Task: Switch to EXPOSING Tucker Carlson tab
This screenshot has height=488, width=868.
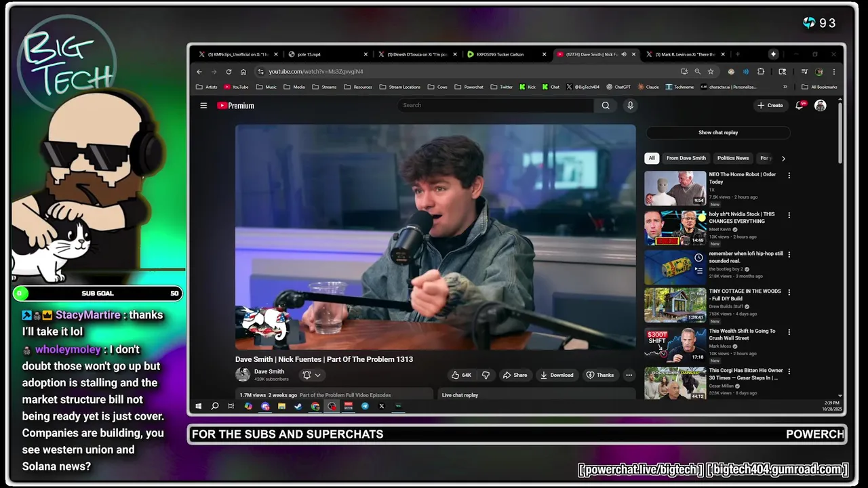Action: (507, 54)
